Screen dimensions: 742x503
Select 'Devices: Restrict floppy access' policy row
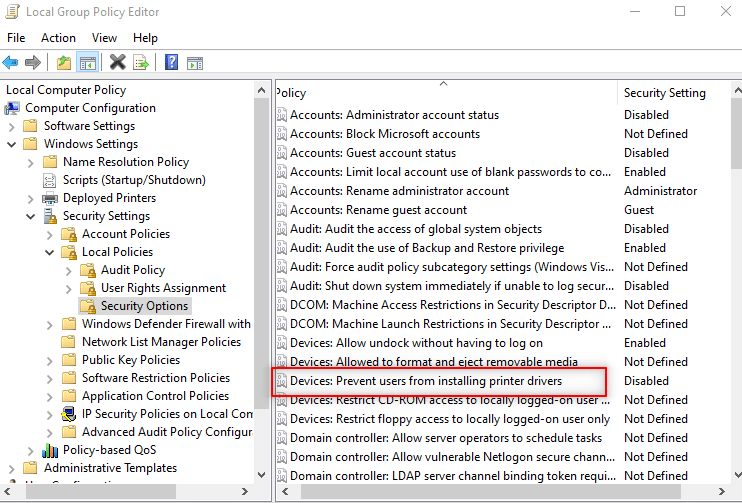click(450, 419)
